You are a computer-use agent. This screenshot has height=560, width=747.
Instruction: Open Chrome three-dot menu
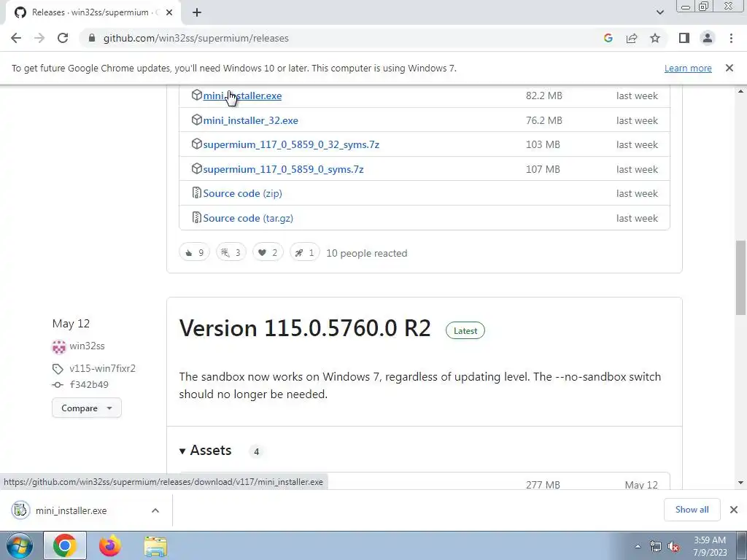tap(731, 38)
